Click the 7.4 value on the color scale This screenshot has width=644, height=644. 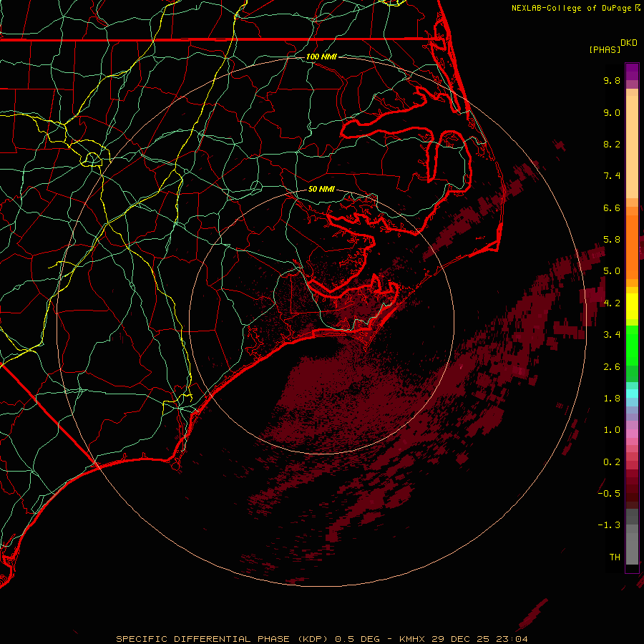click(612, 176)
